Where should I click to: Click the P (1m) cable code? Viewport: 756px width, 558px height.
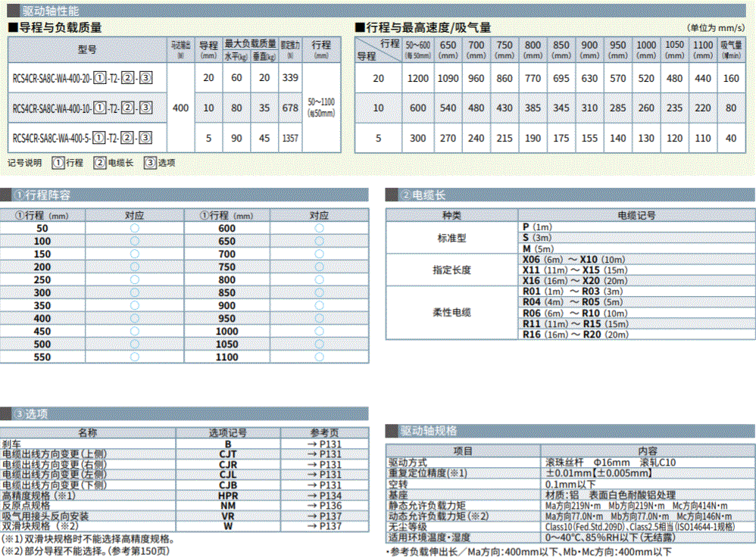[537, 227]
